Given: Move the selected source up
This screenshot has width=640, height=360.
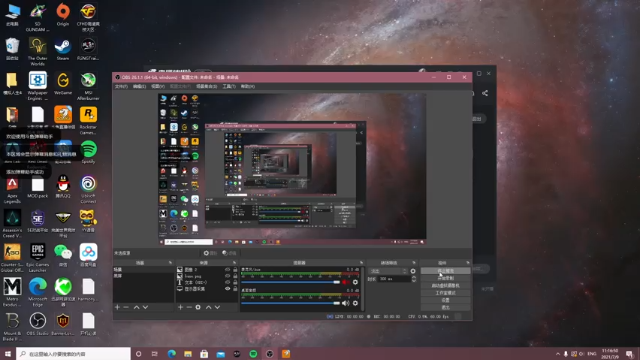Looking at the screenshot, I should [x=209, y=307].
